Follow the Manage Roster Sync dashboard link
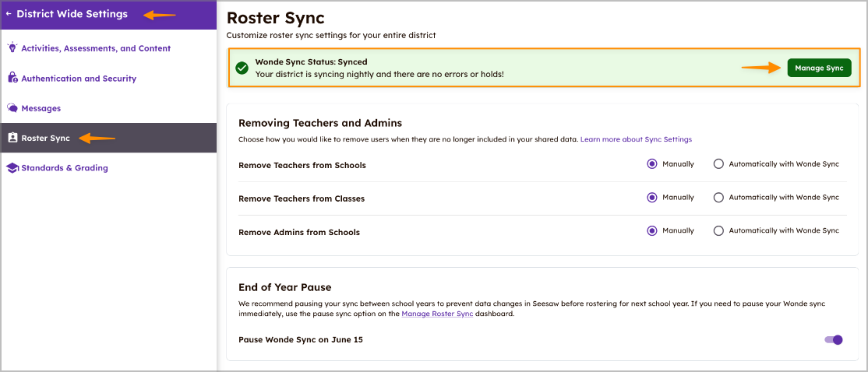The height and width of the screenshot is (372, 868). tap(437, 314)
